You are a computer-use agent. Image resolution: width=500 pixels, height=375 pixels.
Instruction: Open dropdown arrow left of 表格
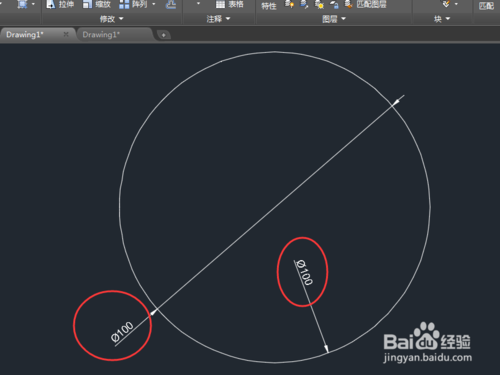pyautogui.click(x=198, y=4)
